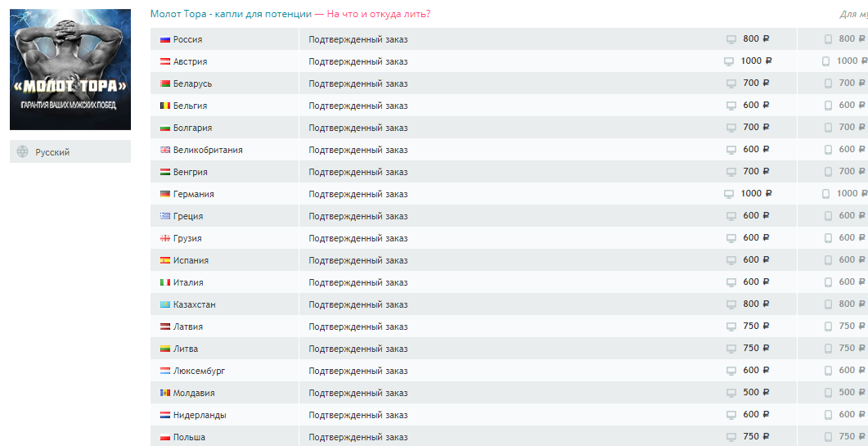868x446 pixels.
Task: Click the 'Молот Тора - капли для потенции' title
Action: [x=231, y=14]
